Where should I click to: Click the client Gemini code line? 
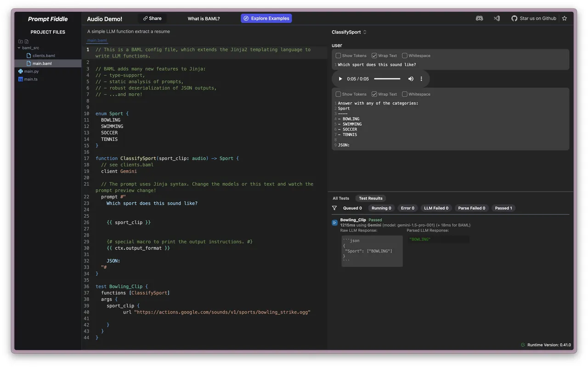(119, 171)
